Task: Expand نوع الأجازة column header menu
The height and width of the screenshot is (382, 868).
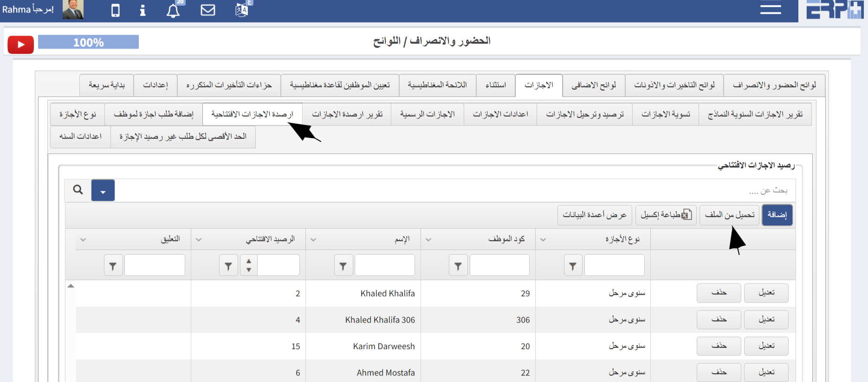Action: 543,240
